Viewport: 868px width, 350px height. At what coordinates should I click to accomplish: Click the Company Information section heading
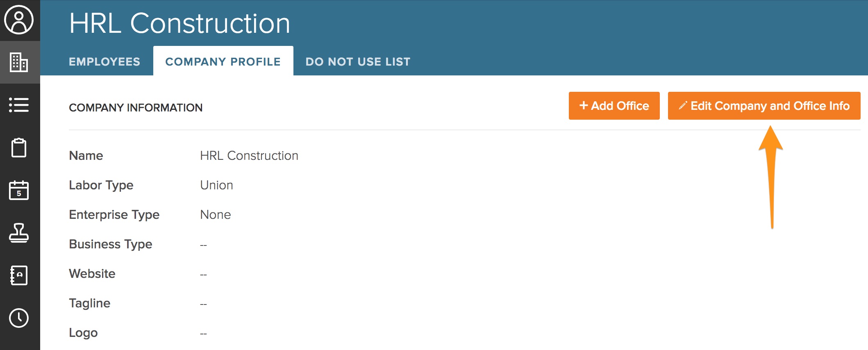coord(136,107)
